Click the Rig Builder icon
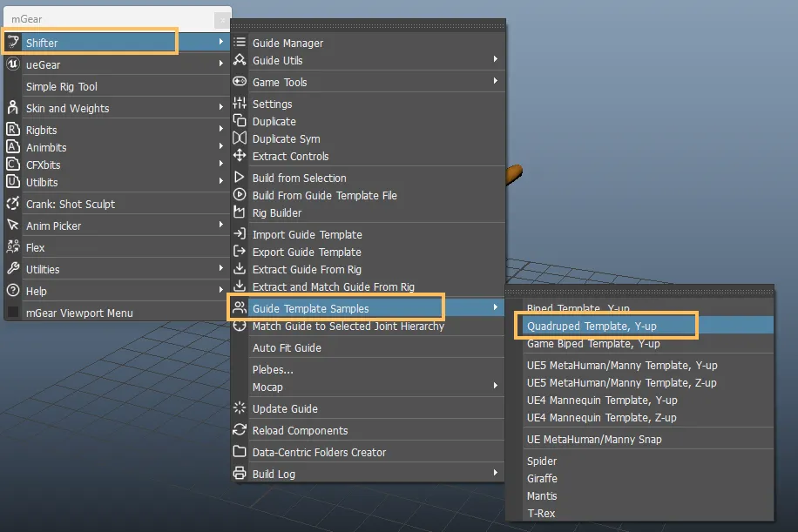This screenshot has height=532, width=798. point(240,212)
